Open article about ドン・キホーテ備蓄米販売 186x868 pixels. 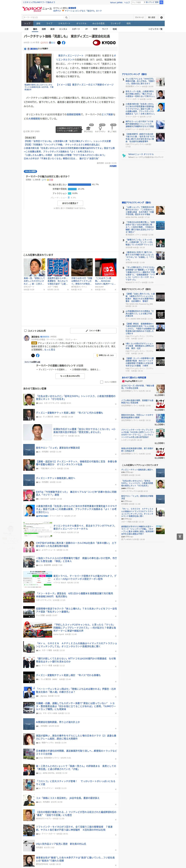(75, 595)
